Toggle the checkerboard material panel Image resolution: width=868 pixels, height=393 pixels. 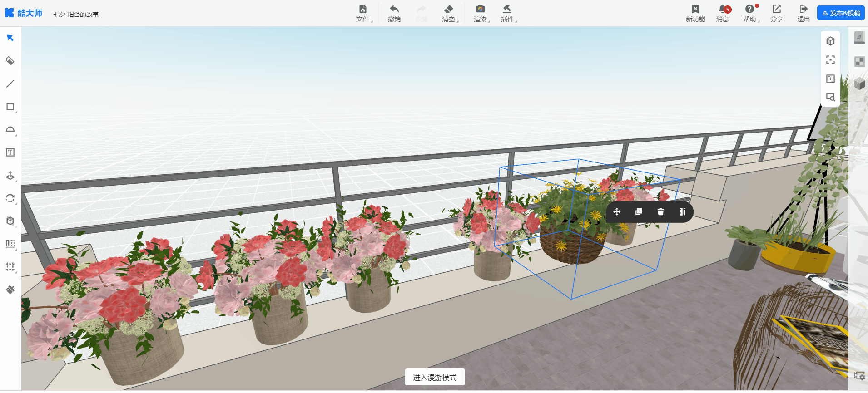pos(859,61)
